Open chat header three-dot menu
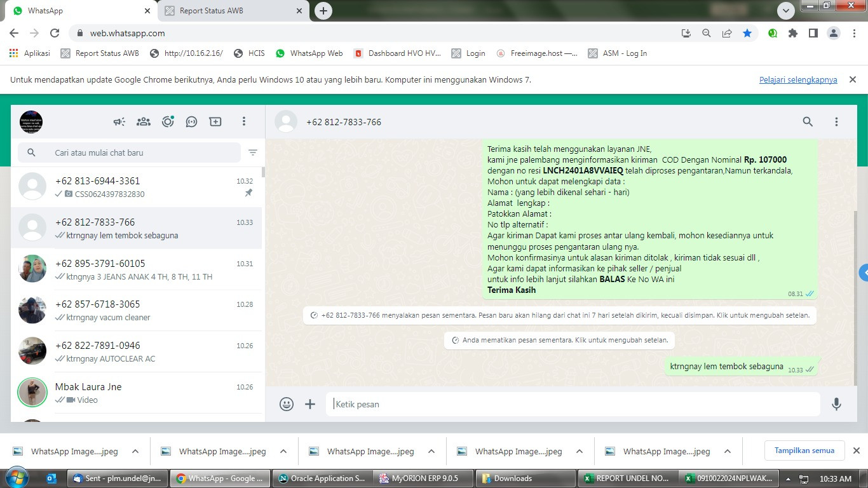This screenshot has height=488, width=868. [836, 121]
